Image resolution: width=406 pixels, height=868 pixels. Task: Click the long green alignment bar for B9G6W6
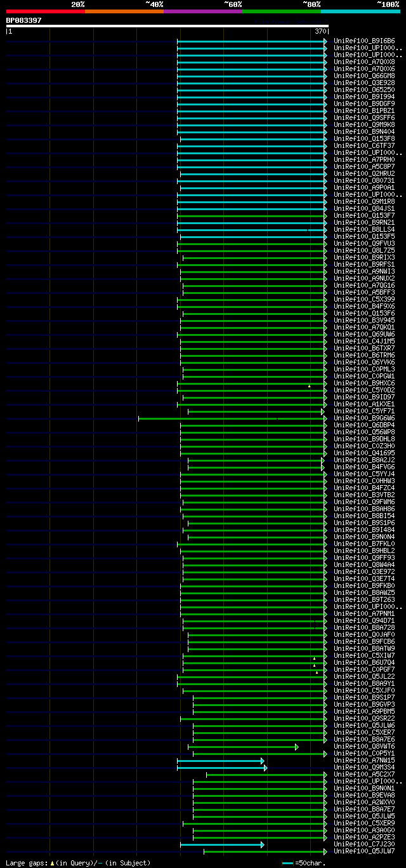pos(233,418)
